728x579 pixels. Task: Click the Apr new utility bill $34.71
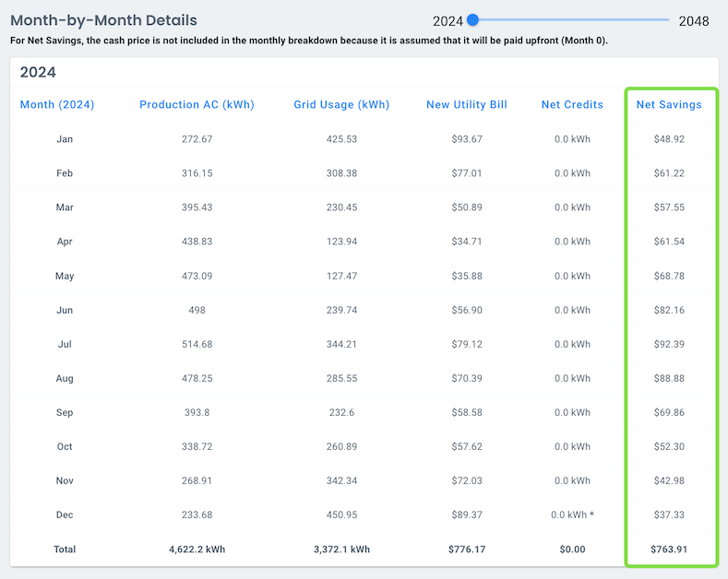tap(466, 242)
